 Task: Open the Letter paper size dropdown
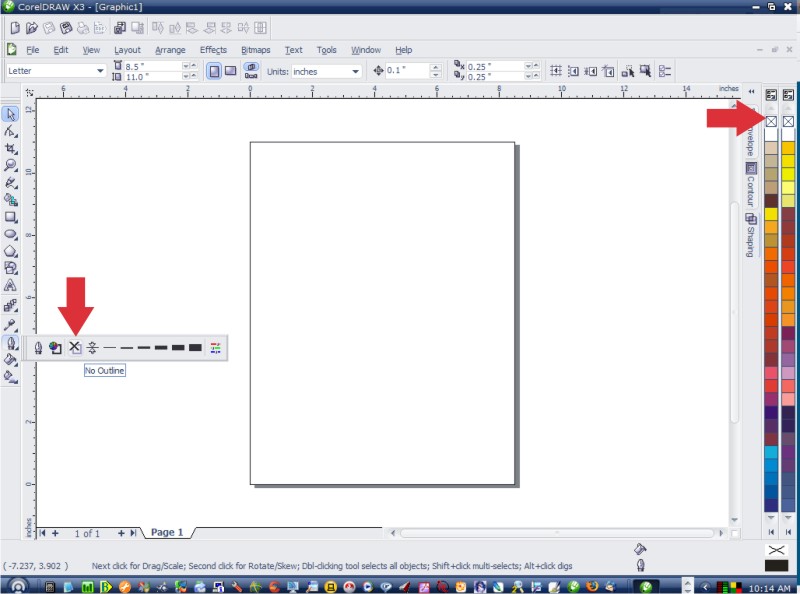[x=100, y=71]
